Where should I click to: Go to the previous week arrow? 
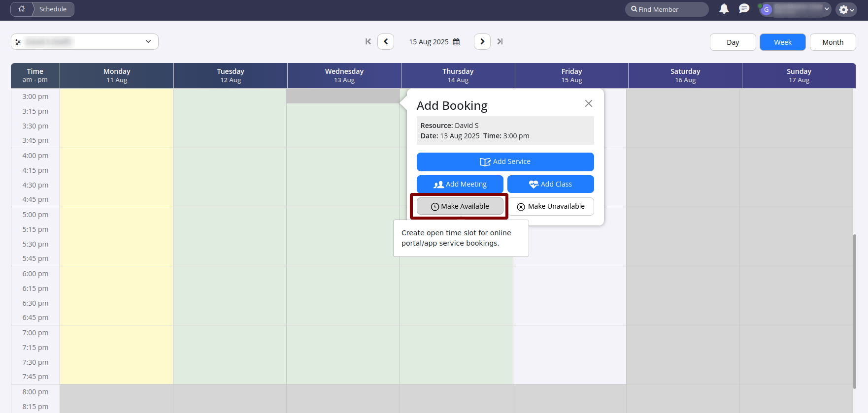(386, 42)
